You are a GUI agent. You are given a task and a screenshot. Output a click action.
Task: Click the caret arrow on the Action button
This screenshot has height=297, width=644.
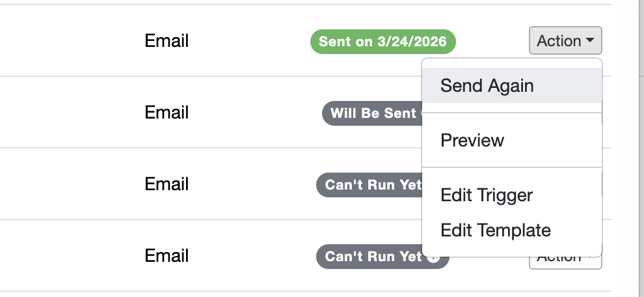pyautogui.click(x=590, y=41)
